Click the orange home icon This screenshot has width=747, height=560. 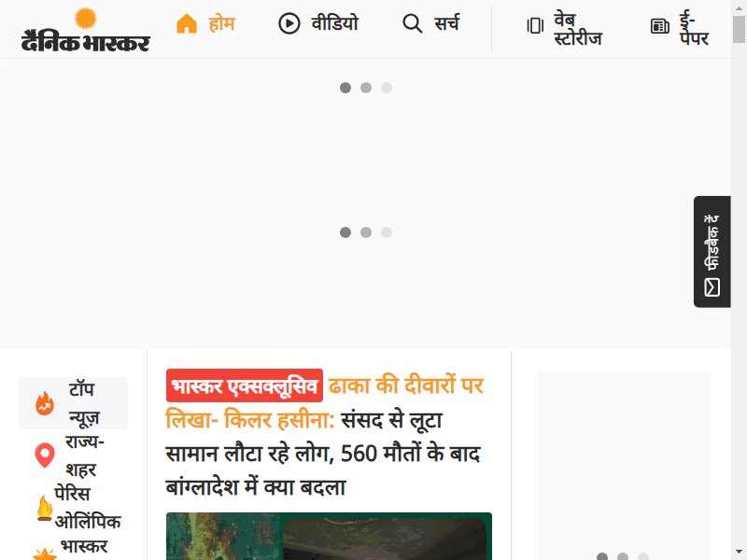point(187,23)
